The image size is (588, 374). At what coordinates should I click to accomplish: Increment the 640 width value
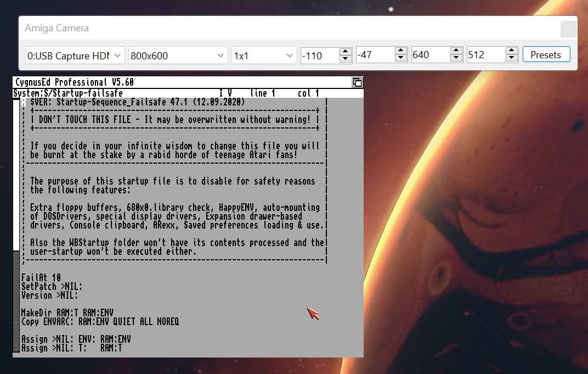[x=456, y=51]
